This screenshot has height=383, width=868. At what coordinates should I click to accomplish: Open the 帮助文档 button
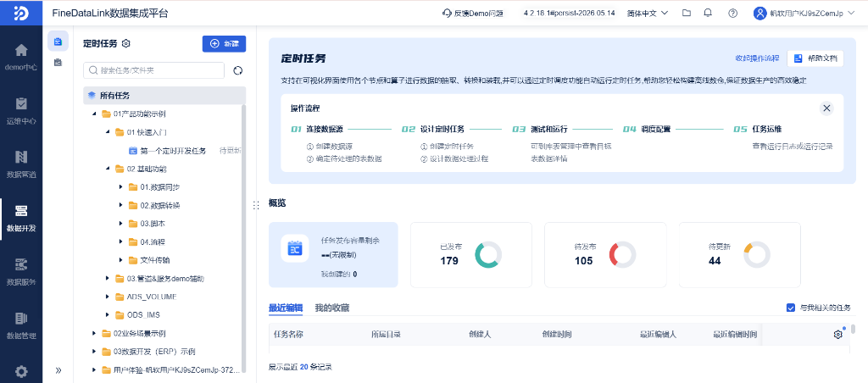pos(815,58)
